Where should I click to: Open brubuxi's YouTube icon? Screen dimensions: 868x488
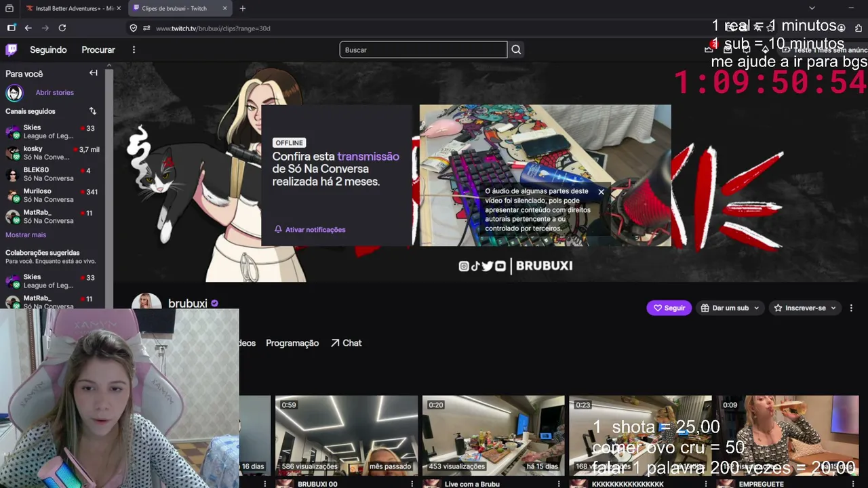(500, 266)
